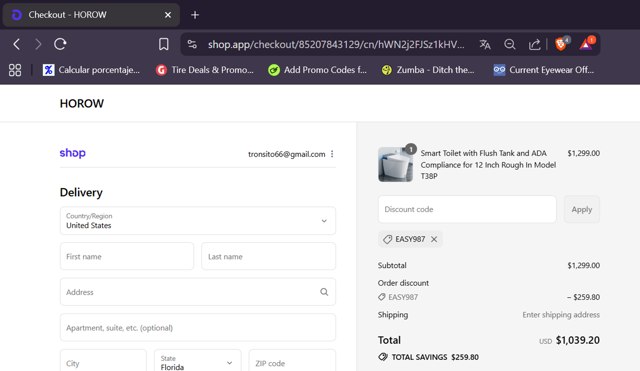Click the Enter shipping address text
This screenshot has height=371, width=640.
[561, 315]
